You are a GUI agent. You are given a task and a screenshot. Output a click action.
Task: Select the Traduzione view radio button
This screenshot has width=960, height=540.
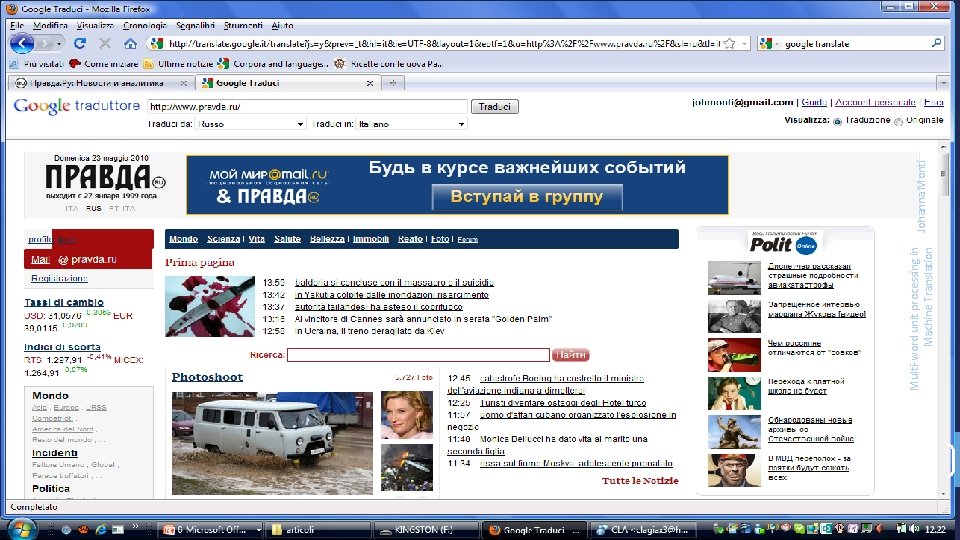tap(838, 121)
